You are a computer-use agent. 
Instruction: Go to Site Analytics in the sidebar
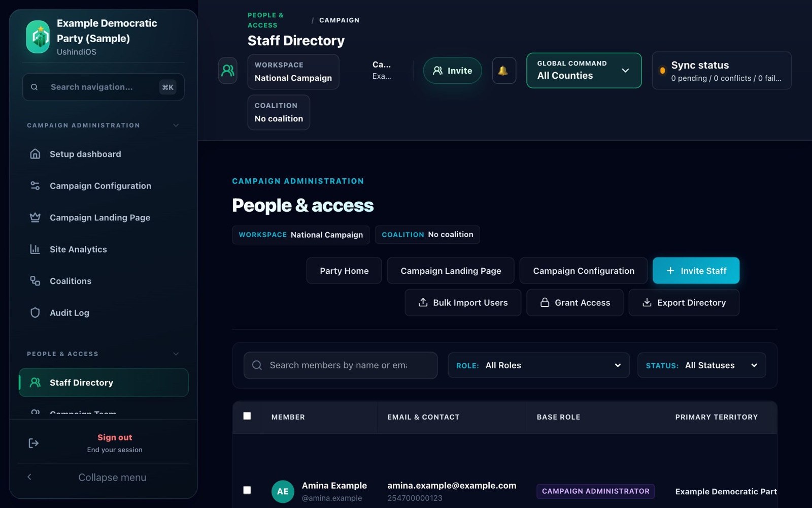click(104, 249)
